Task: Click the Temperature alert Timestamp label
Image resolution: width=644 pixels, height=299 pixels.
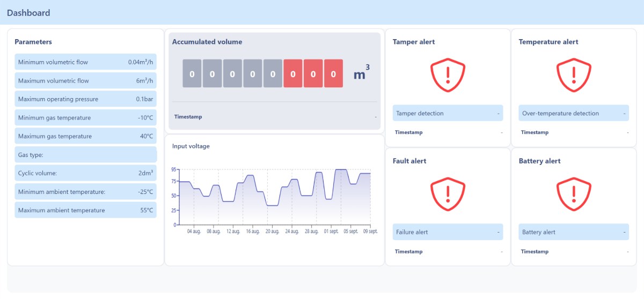Action: pyautogui.click(x=535, y=132)
